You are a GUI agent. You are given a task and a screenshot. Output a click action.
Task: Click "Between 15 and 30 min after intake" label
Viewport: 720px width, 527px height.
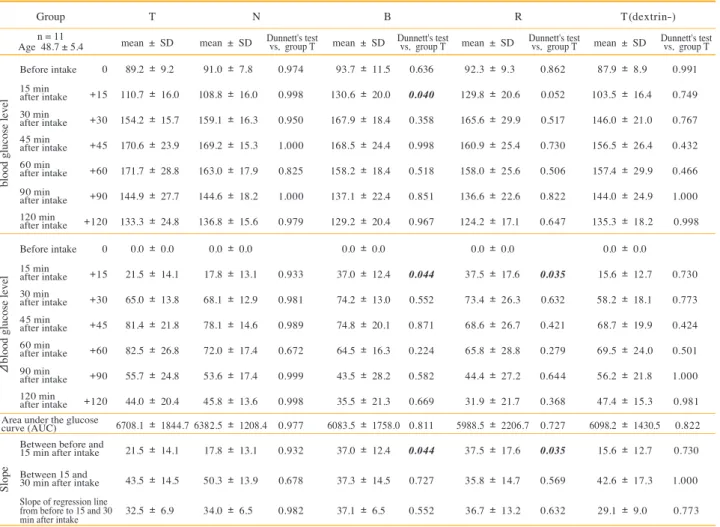(x=59, y=479)
